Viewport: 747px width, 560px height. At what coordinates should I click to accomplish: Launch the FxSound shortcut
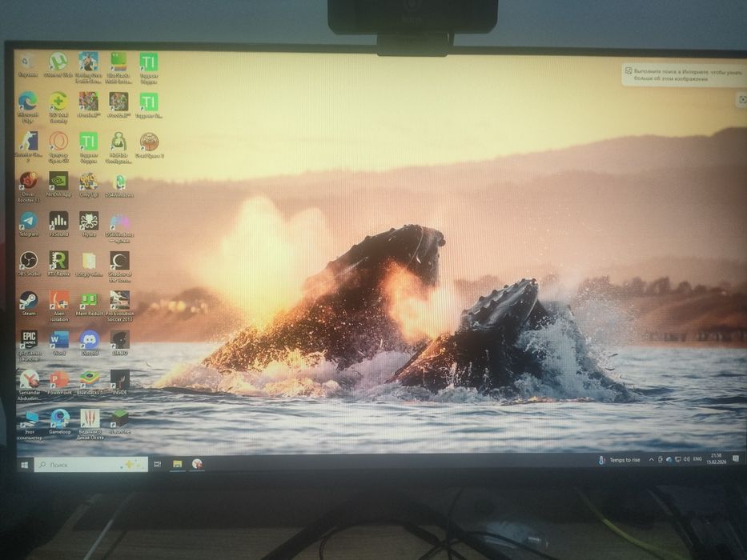pyautogui.click(x=59, y=224)
